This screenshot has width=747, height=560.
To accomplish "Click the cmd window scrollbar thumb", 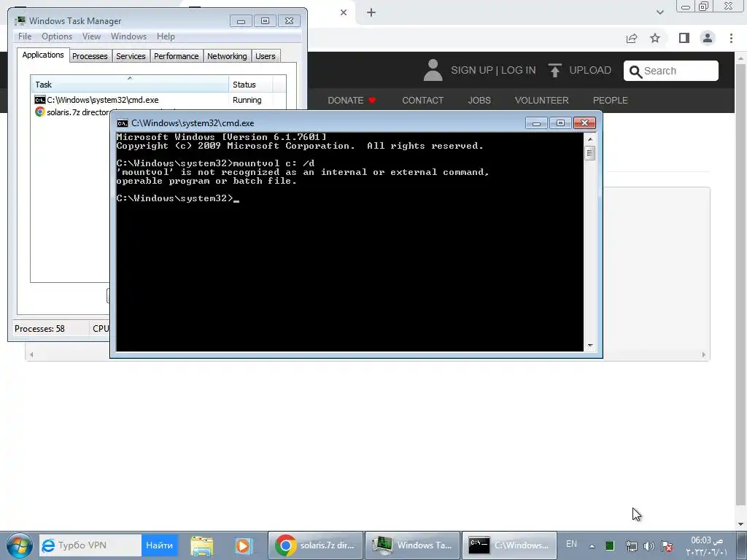I will (x=590, y=153).
